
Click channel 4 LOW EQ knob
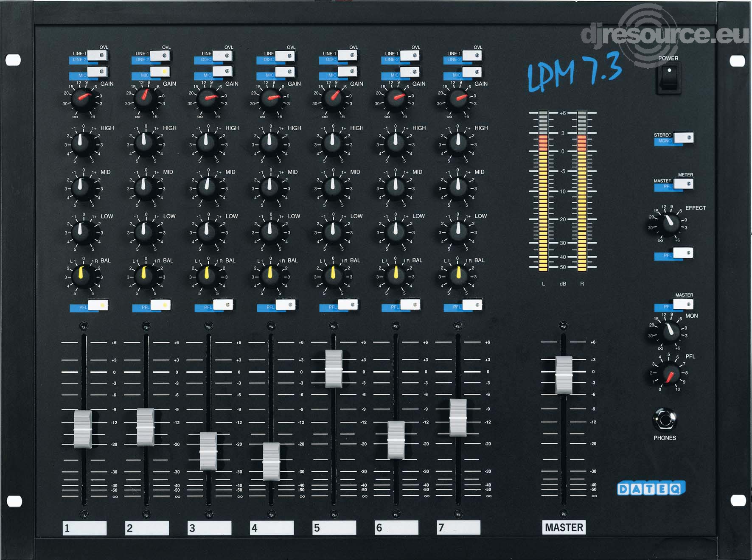pos(269,232)
